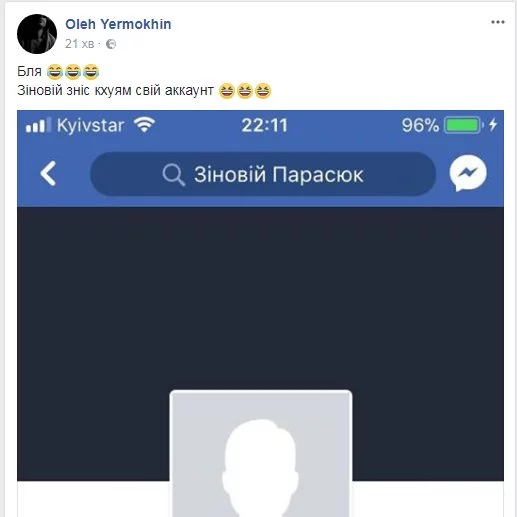
Task: Open the post options three-dots menu
Action: pyautogui.click(x=498, y=22)
